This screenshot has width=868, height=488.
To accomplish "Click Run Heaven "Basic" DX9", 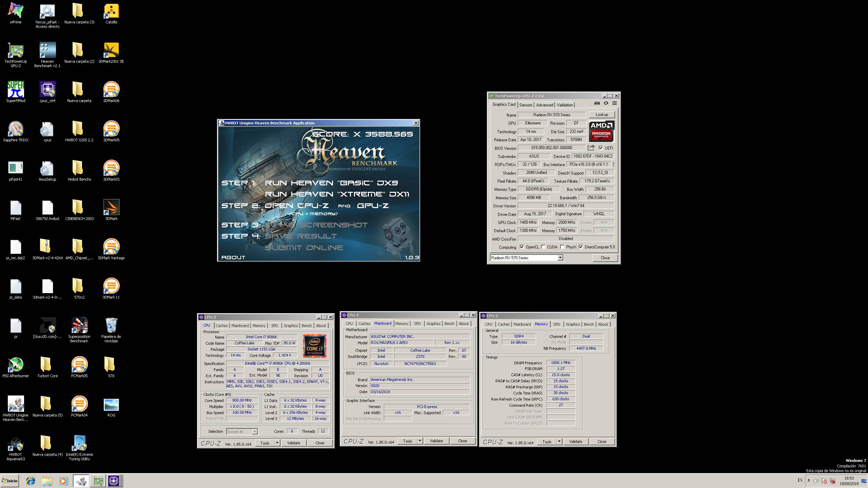I will [x=331, y=183].
